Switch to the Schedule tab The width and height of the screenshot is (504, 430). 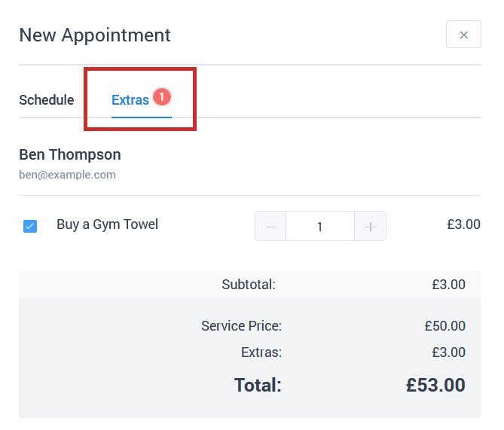(46, 100)
